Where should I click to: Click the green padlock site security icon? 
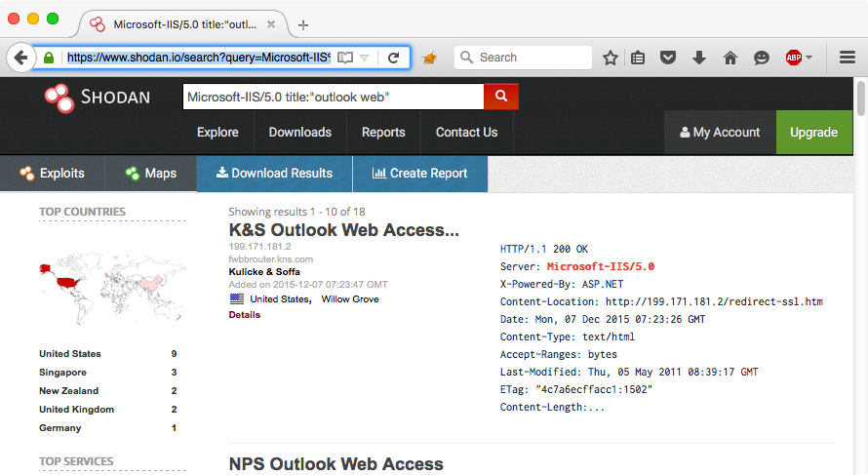point(49,58)
